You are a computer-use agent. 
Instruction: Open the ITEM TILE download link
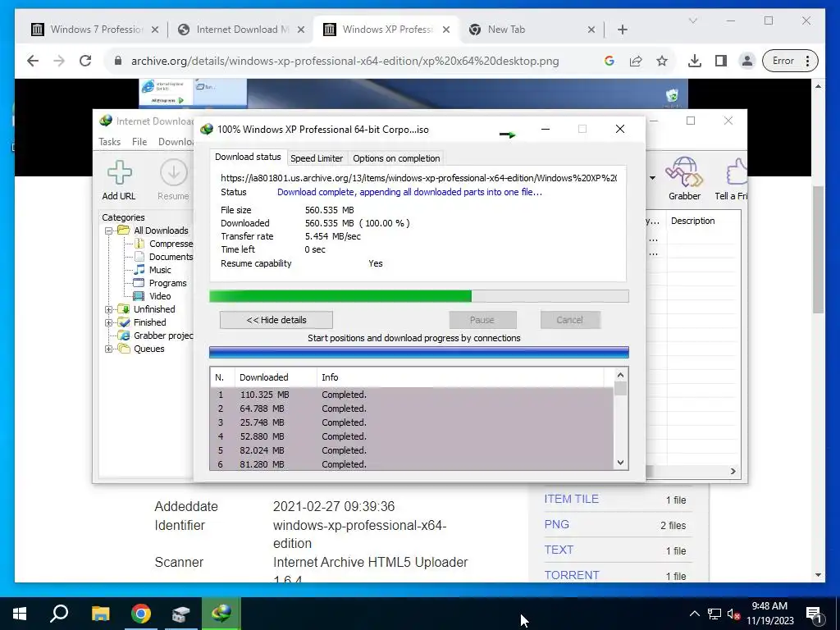(x=571, y=499)
